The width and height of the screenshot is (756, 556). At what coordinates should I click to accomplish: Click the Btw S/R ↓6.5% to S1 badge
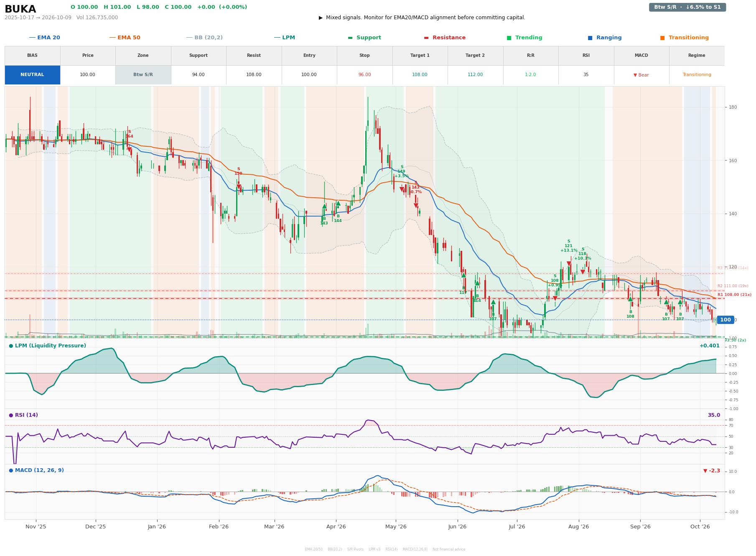coord(687,7)
